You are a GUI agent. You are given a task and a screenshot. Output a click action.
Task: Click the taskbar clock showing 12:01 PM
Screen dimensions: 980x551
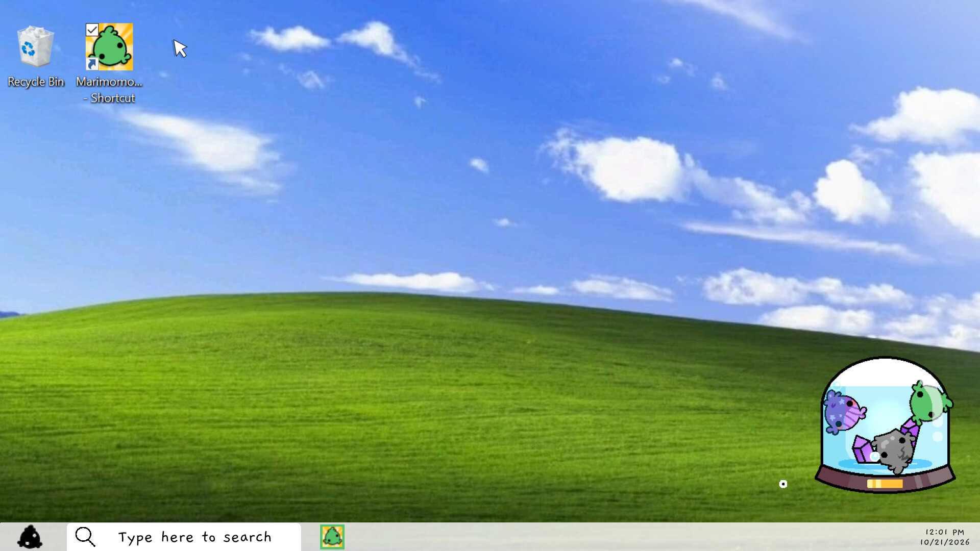point(944,532)
